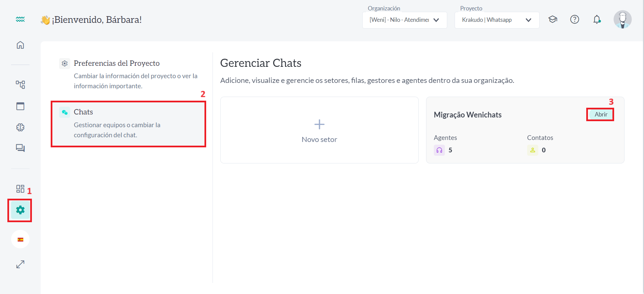Open the flows diagram sidebar icon
The height and width of the screenshot is (294, 644).
tap(20, 85)
